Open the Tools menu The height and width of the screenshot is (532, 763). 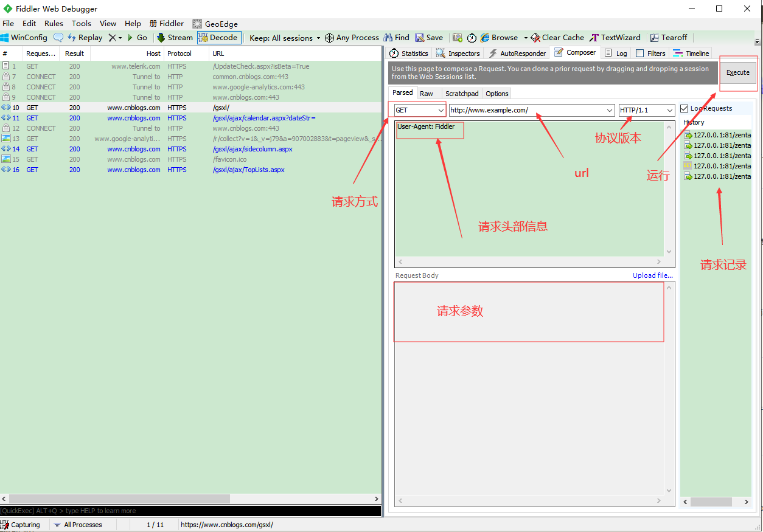click(82, 24)
